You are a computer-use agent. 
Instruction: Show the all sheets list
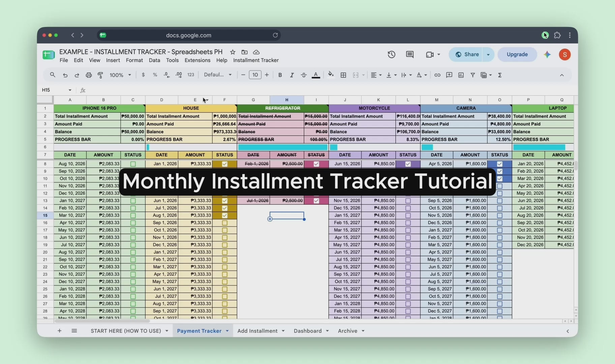[x=74, y=331]
